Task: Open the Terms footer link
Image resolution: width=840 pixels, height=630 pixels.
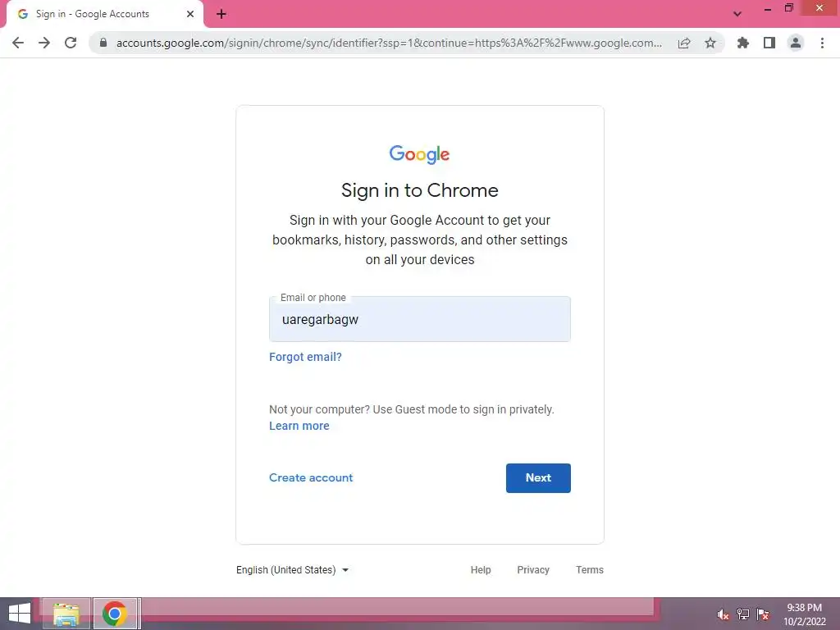Action: coord(590,570)
